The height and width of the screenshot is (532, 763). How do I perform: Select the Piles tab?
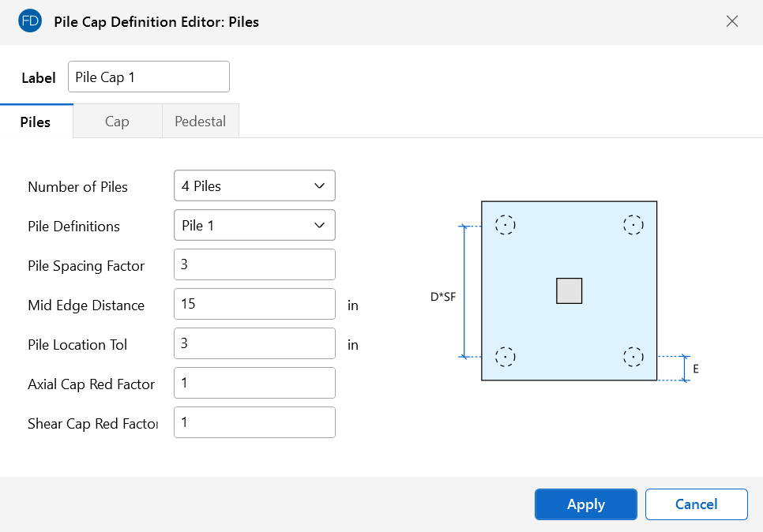pyautogui.click(x=36, y=122)
